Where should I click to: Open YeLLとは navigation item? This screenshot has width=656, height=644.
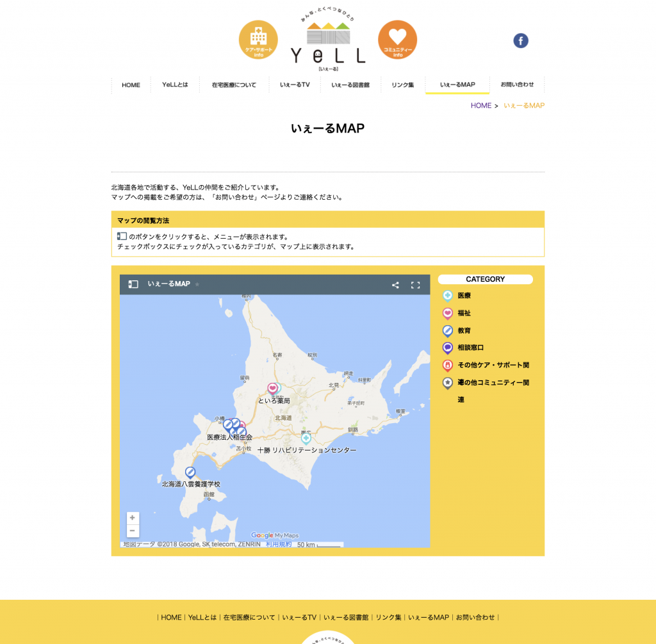pos(175,85)
